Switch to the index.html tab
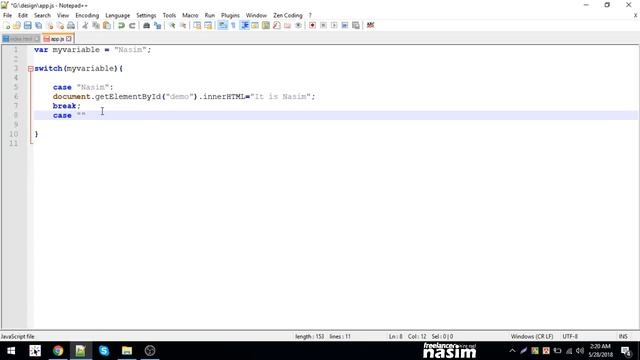The image size is (640, 360). click(21, 39)
